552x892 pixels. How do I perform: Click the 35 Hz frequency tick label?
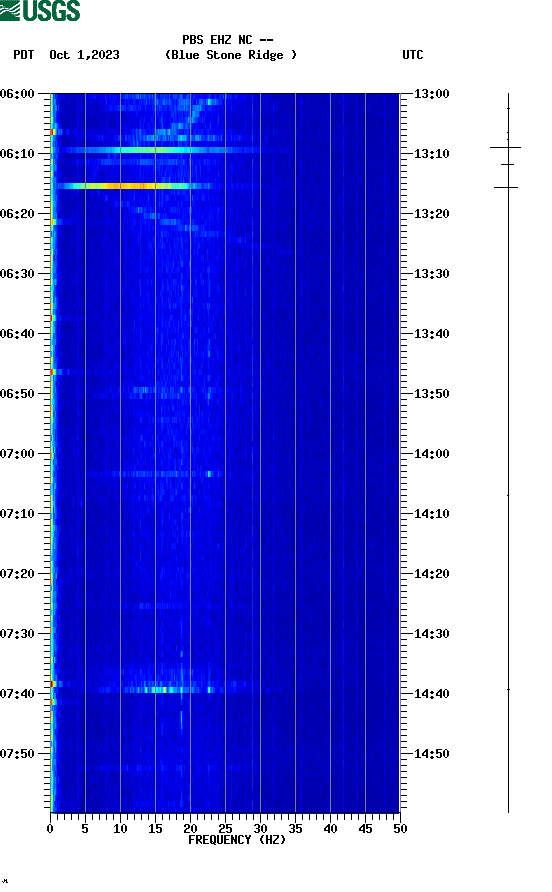(x=295, y=829)
